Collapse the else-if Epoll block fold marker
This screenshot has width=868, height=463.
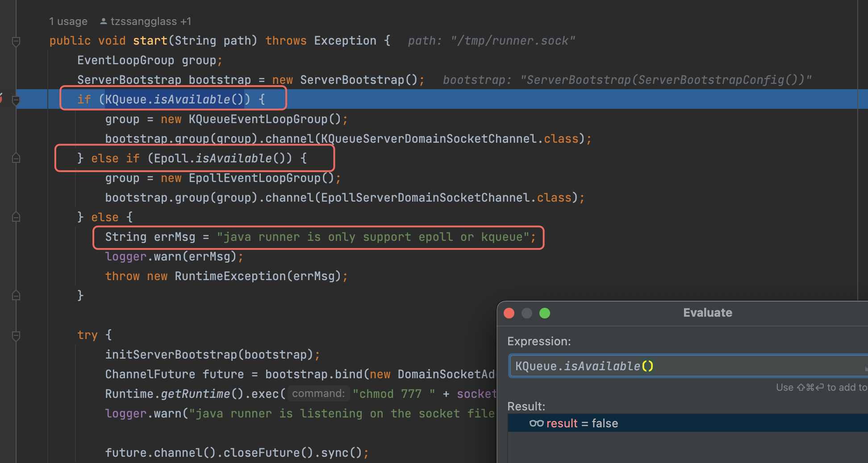(16, 158)
